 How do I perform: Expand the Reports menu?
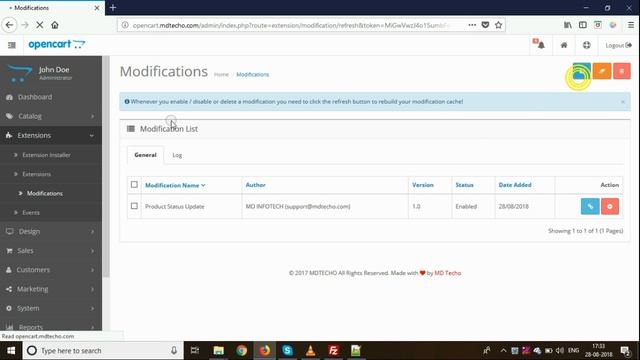(51, 327)
